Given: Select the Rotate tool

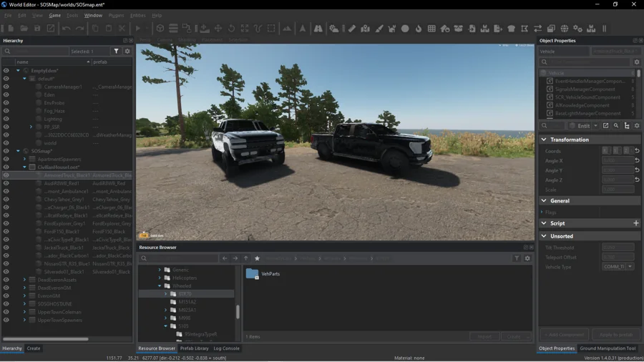Looking at the screenshot, I should [232, 29].
